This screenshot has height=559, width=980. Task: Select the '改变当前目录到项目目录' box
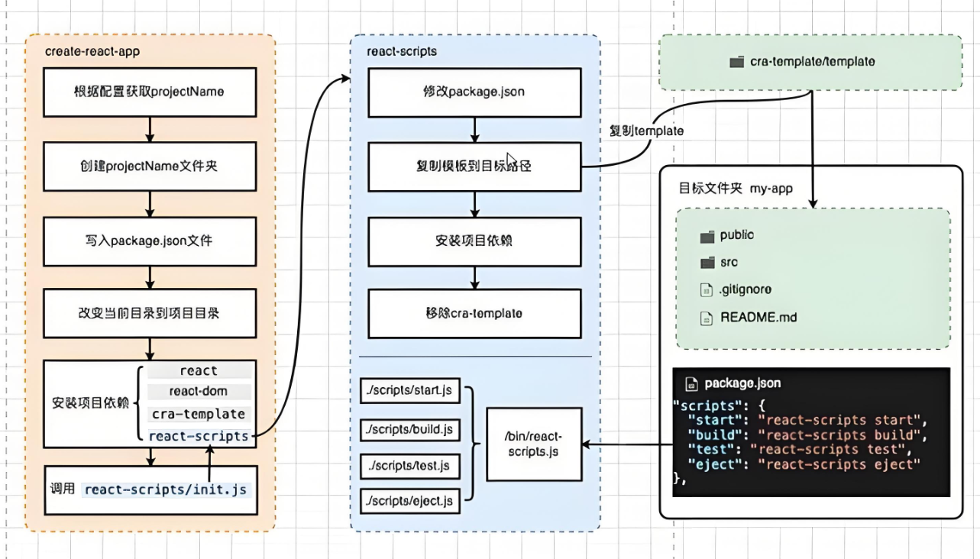tap(149, 313)
